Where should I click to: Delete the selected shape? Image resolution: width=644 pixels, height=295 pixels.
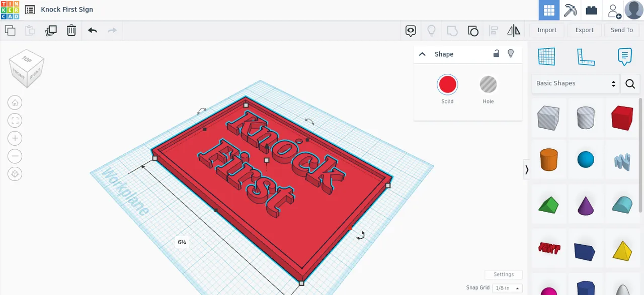pyautogui.click(x=71, y=31)
